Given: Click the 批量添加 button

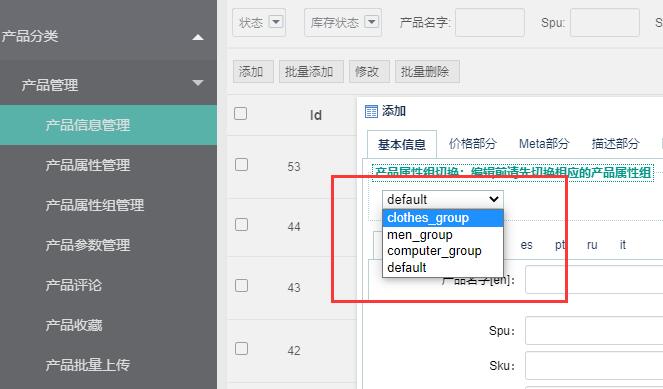Looking at the screenshot, I should pos(311,71).
